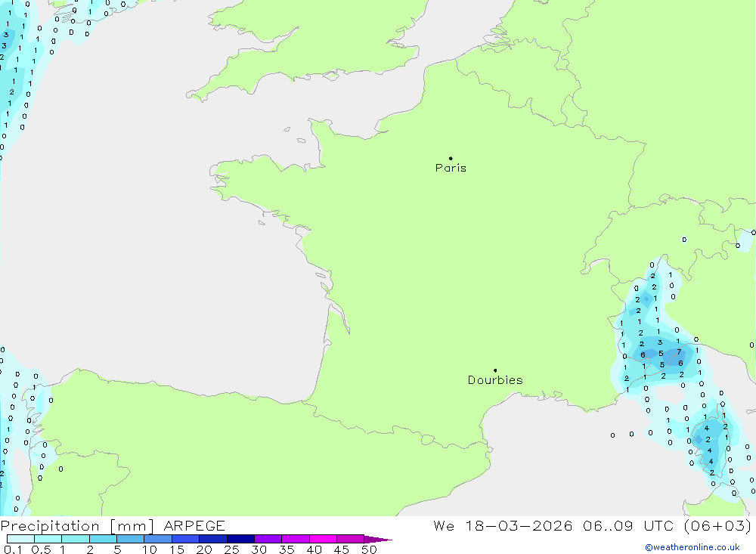Image resolution: width=756 pixels, height=554 pixels.
Task: Open the weatheronline.co.uk copyright link
Action: (692, 547)
